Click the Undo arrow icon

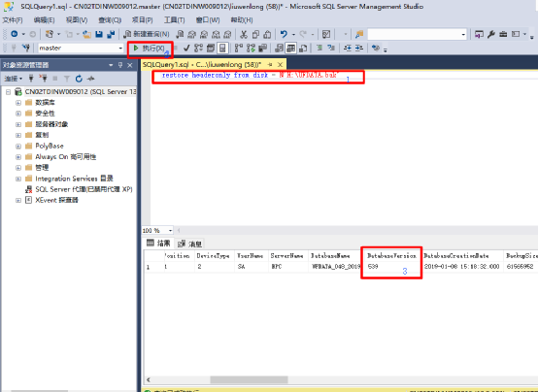coord(284,34)
